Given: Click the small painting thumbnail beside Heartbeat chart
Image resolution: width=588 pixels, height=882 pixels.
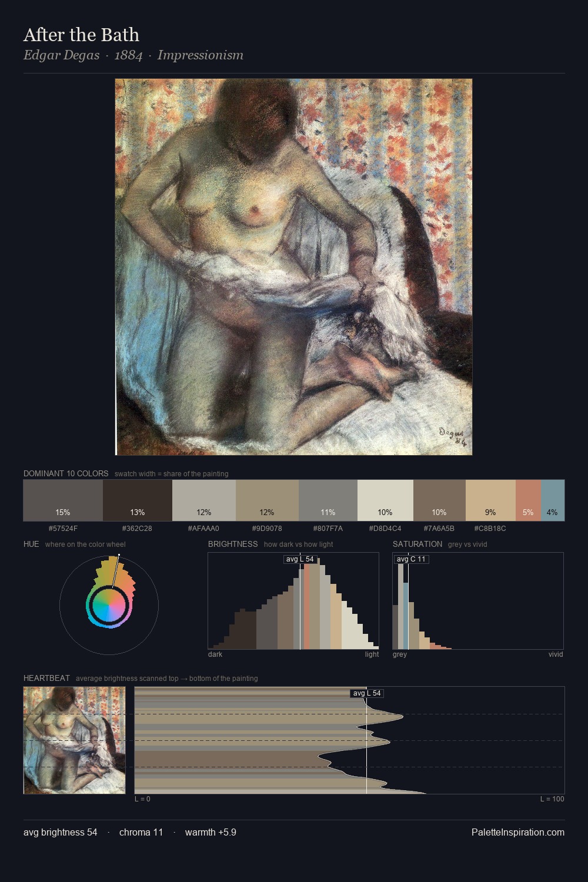Looking at the screenshot, I should [75, 740].
